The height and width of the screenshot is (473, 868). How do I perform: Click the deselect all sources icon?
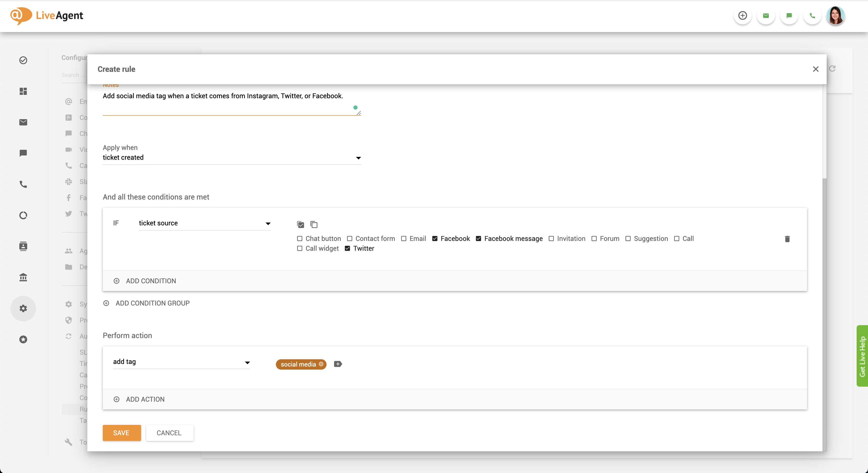coord(314,225)
